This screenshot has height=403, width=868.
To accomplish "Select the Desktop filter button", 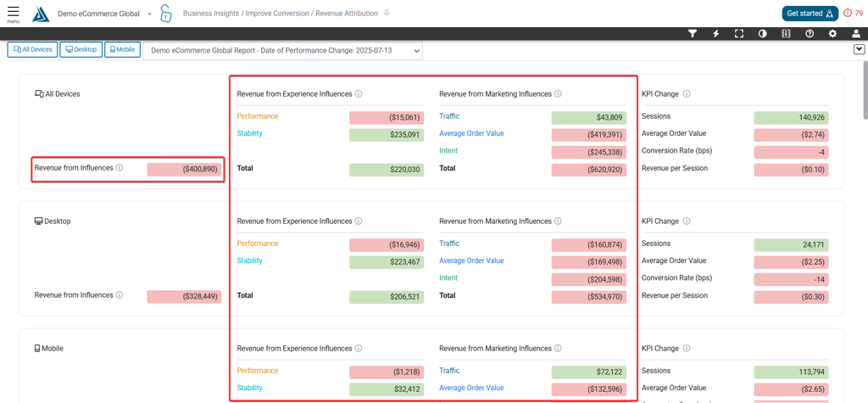I will [x=81, y=50].
